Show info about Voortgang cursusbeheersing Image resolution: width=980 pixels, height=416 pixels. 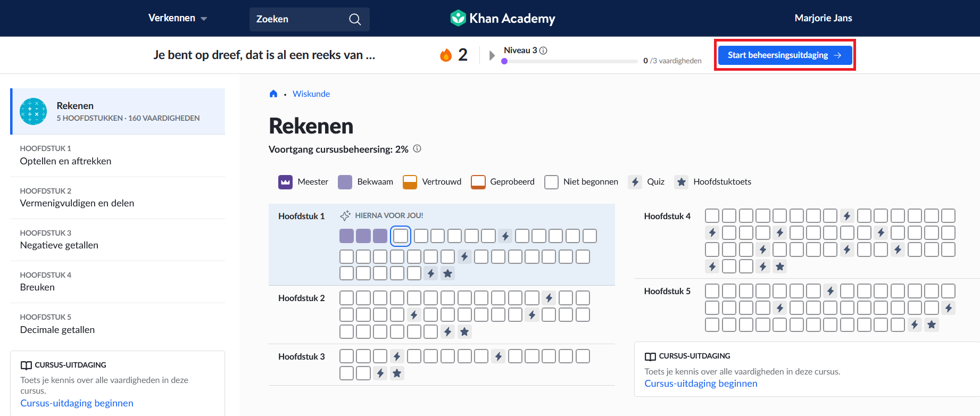point(417,149)
